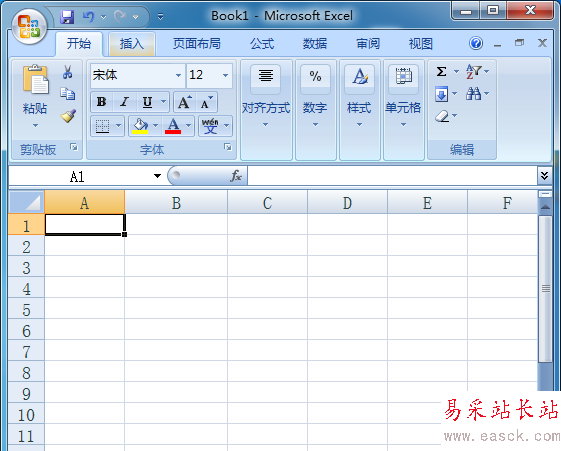Screen dimensions: 561x451
Task: Open the Office Button menu
Action: pyautogui.click(x=29, y=27)
